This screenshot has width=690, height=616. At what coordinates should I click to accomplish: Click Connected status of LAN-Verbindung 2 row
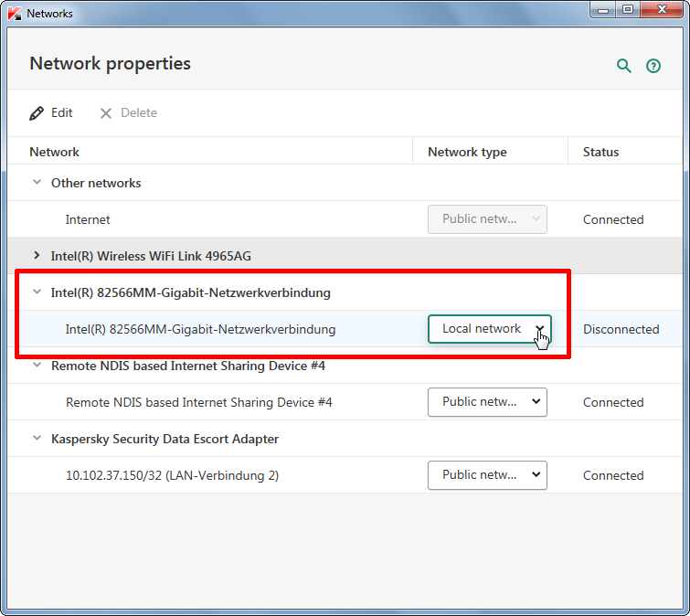point(613,475)
